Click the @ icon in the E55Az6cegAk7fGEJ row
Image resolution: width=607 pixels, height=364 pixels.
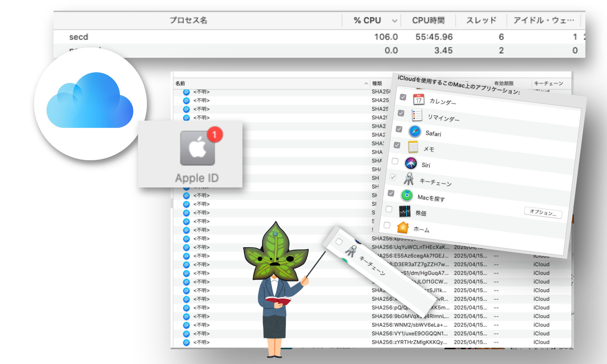(x=186, y=256)
